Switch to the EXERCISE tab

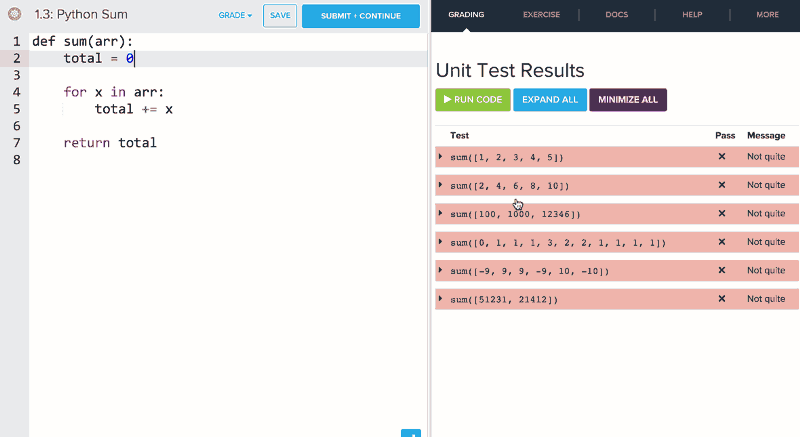click(x=541, y=16)
